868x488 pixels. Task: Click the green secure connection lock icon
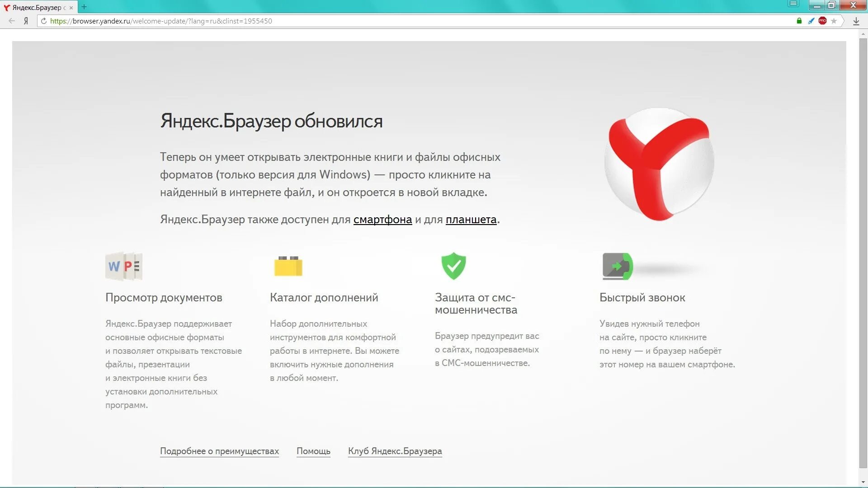click(799, 21)
